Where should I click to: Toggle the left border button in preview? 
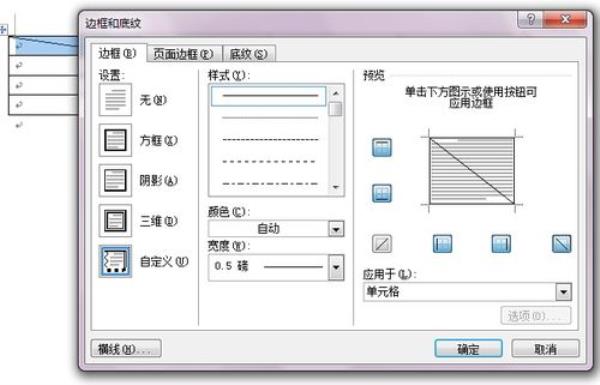[x=442, y=244]
